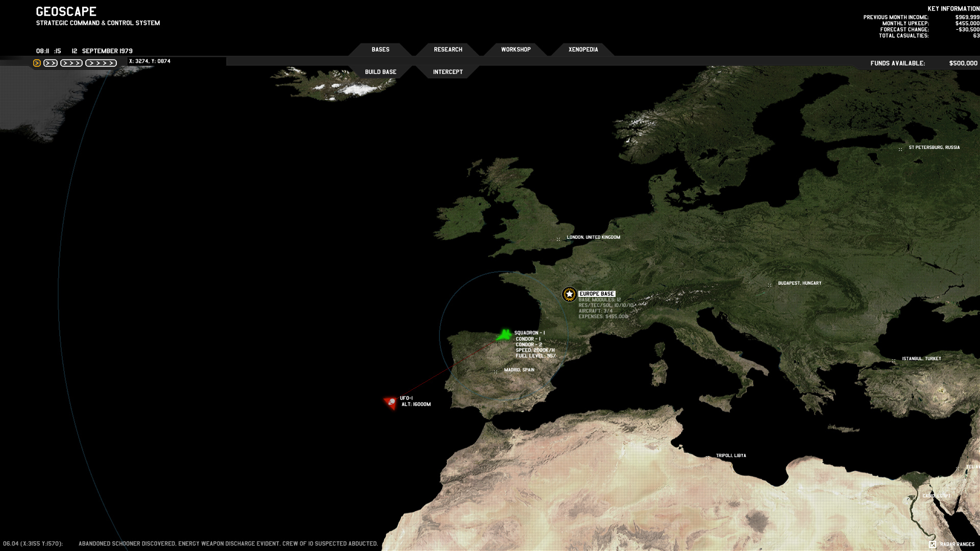Viewport: 980px width, 551px height.
Task: Select the Europe Base star icon
Action: [x=569, y=294]
